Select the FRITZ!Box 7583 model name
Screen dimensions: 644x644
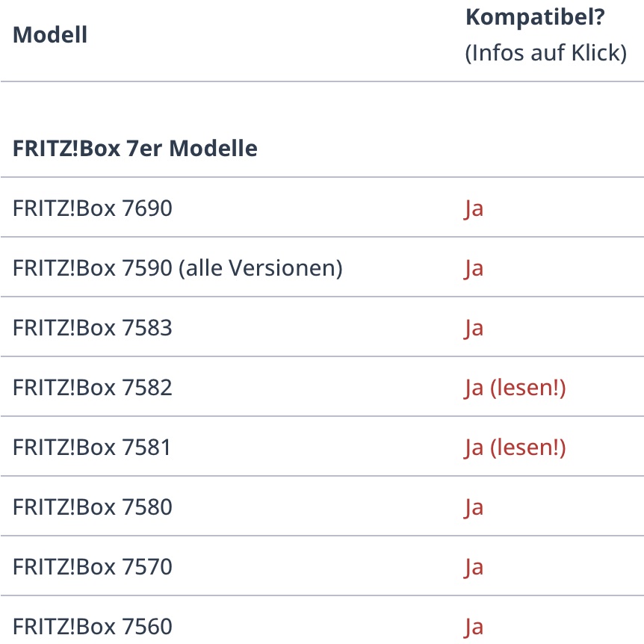93,327
